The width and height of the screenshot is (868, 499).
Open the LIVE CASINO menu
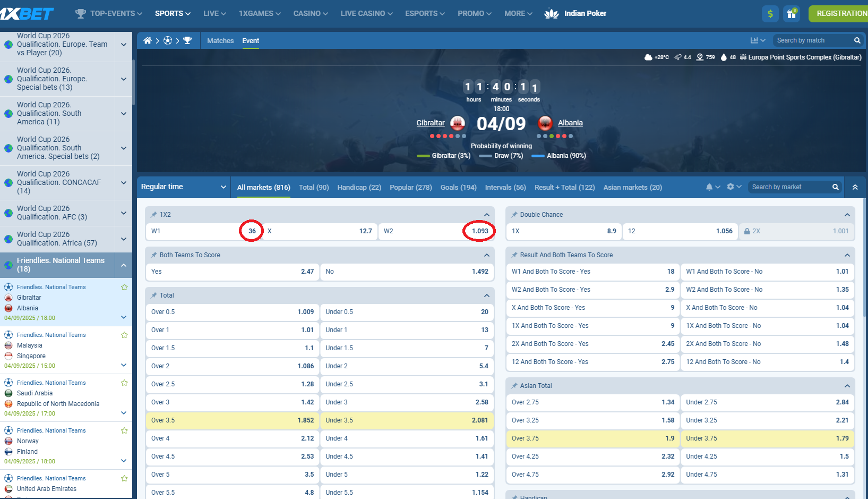tap(366, 13)
